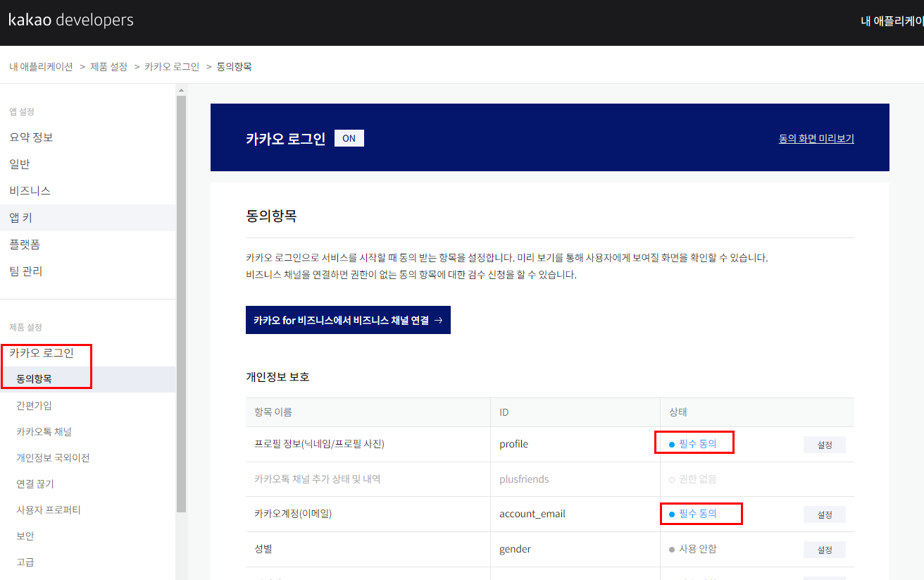The height and width of the screenshot is (580, 924).
Task: Select 성별 item name cell
Action: pyautogui.click(x=368, y=549)
